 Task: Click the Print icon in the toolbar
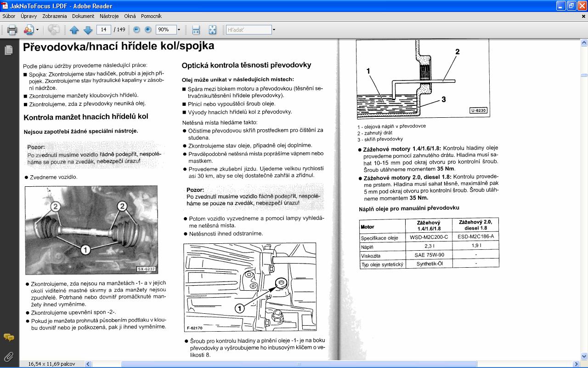pos(12,30)
